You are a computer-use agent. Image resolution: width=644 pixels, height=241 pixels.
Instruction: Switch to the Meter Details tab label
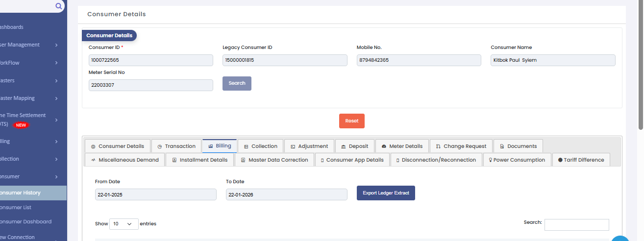406,146
